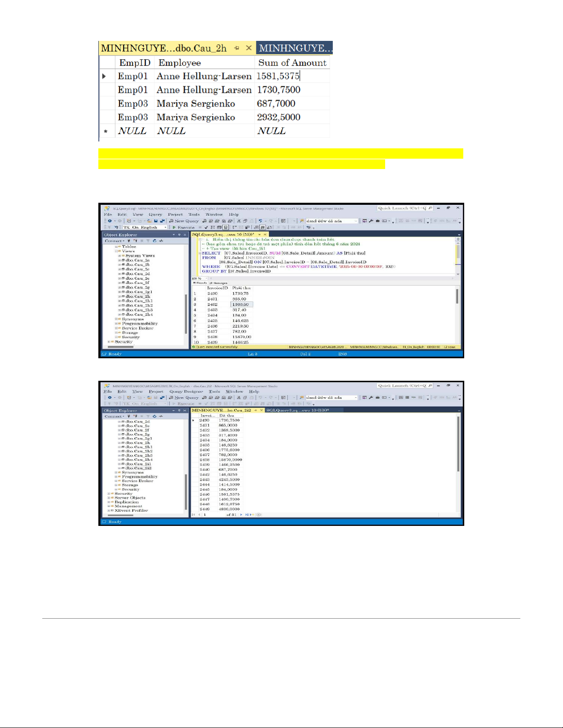The height and width of the screenshot is (728, 563).
Task: Collapse the Views node in the upper Object Explorer
Action: tap(116, 251)
